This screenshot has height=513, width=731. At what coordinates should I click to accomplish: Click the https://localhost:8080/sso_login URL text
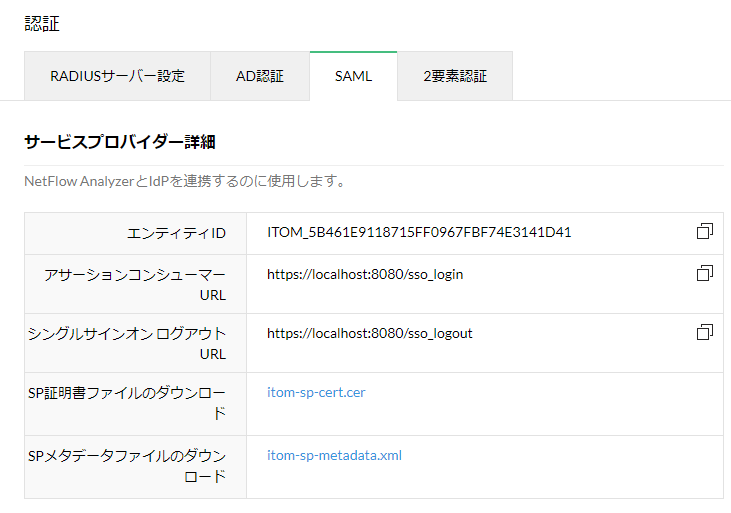[365, 274]
